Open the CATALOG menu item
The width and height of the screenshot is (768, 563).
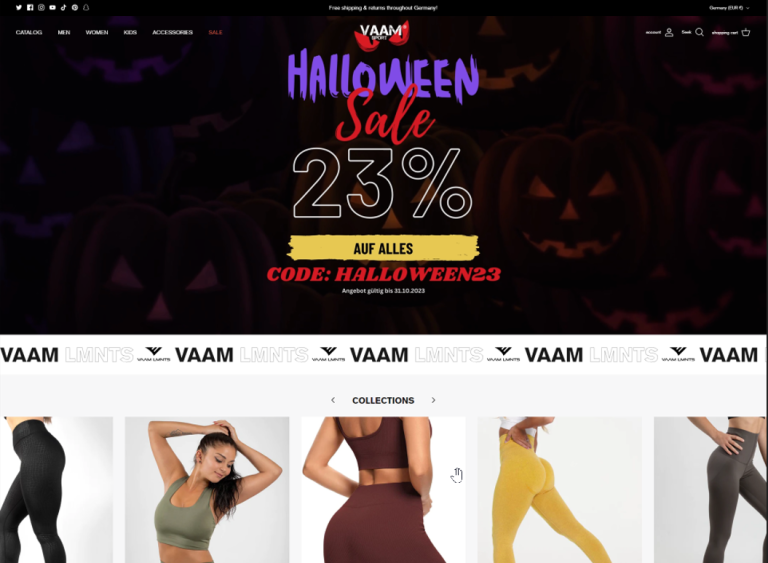click(x=29, y=32)
